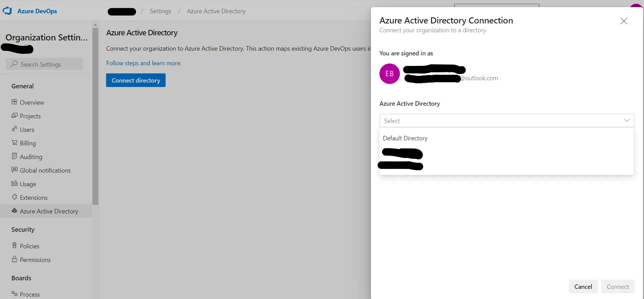Click the Security section header

coord(23,229)
